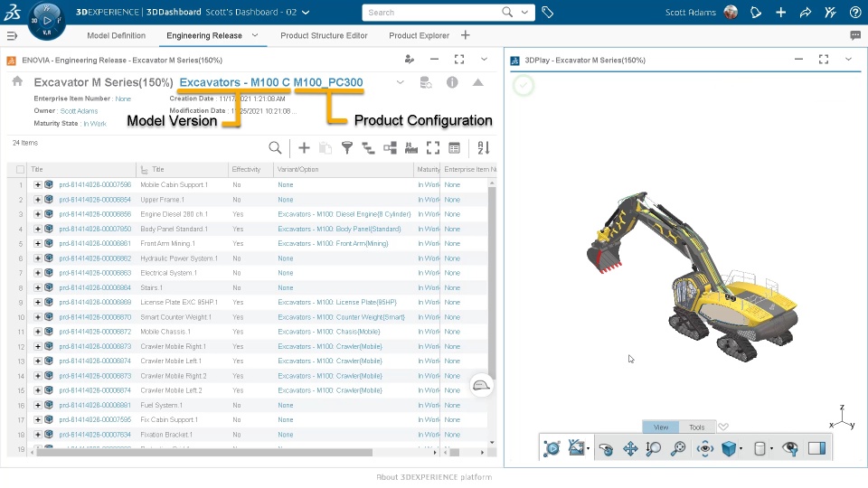Image resolution: width=868 pixels, height=488 pixels.
Task: Click the side panel icon in 3DPlay toolbar
Action: point(816,448)
